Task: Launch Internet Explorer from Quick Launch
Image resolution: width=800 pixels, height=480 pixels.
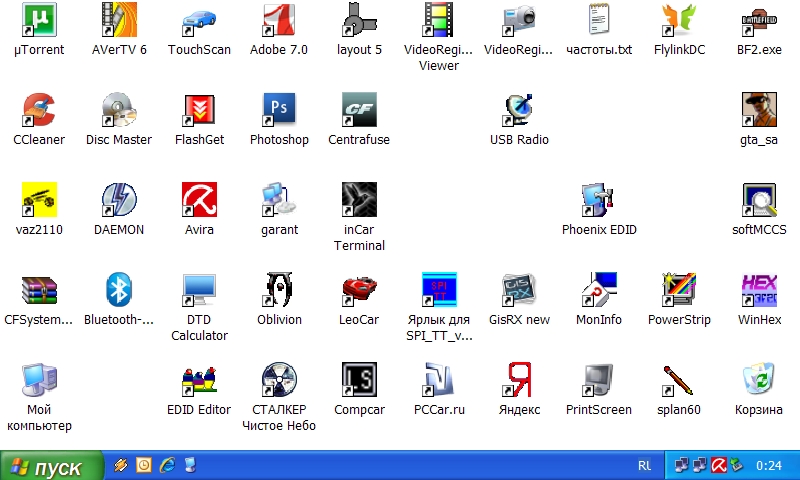Action: click(x=167, y=465)
